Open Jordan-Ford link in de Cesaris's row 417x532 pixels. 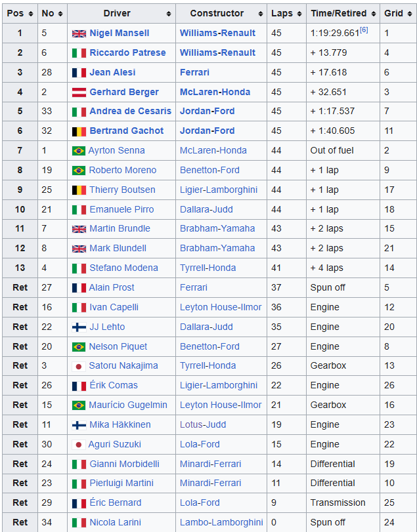coord(207,111)
